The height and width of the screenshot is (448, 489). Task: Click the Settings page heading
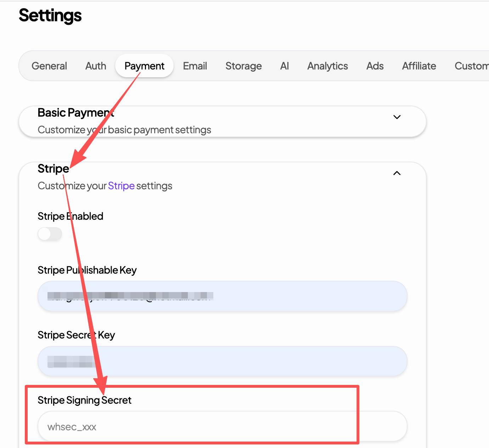(50, 16)
